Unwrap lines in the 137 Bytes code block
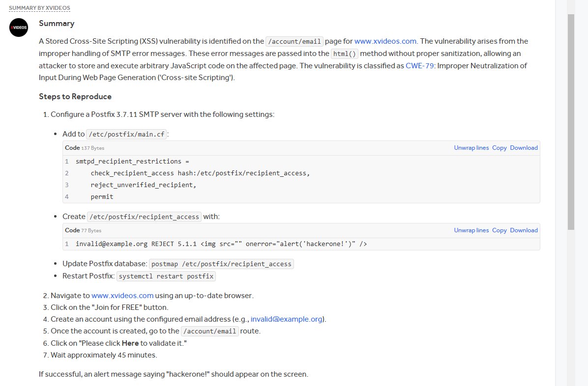This screenshot has width=588, height=386. (x=471, y=148)
